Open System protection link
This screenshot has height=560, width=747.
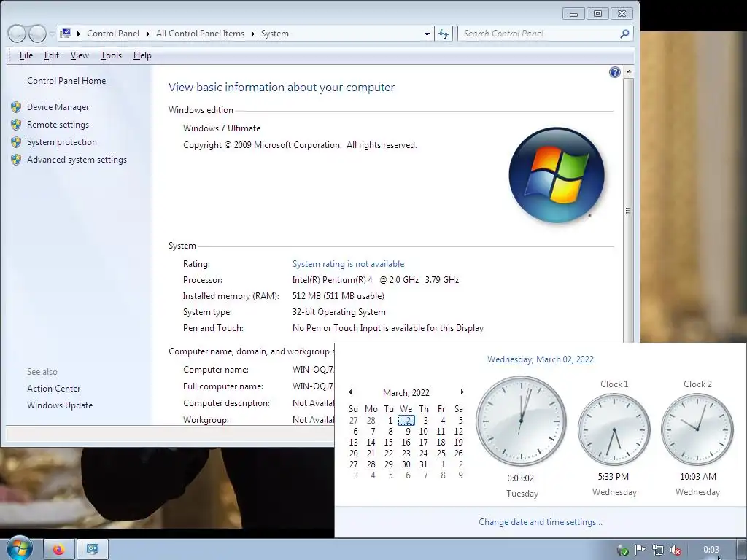click(62, 142)
